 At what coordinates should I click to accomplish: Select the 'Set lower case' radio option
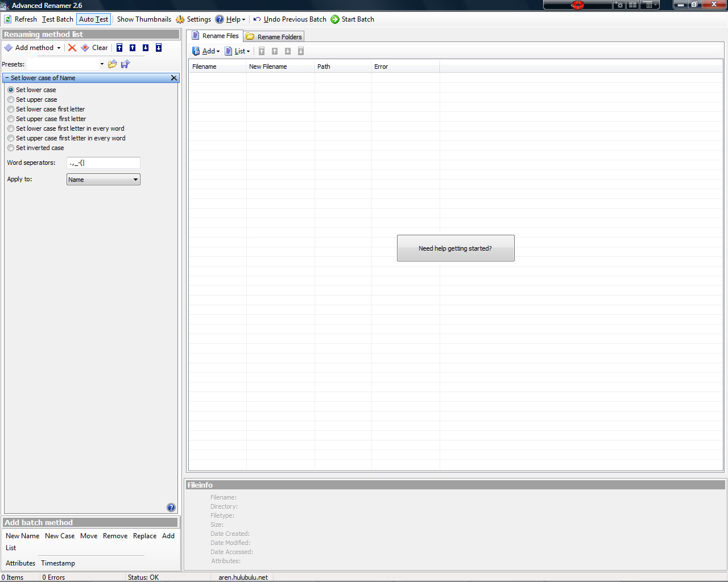(x=11, y=90)
